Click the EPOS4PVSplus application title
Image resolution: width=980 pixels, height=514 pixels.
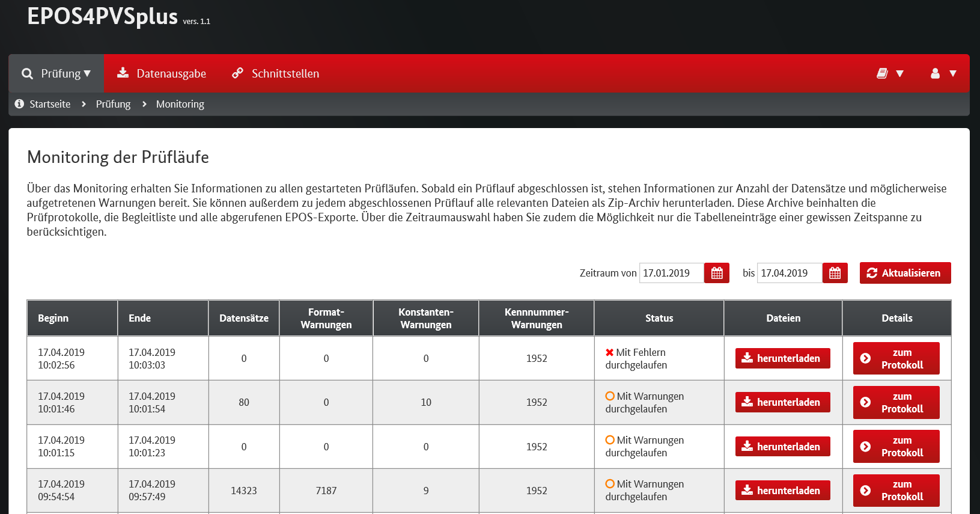(x=102, y=16)
